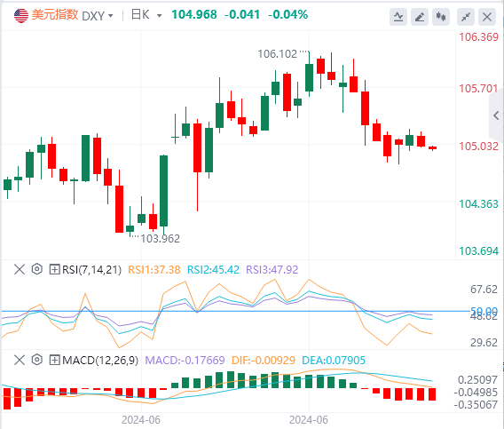Click the 106.102 high price marker
Viewport: 504px width, 429px height.
click(x=278, y=54)
